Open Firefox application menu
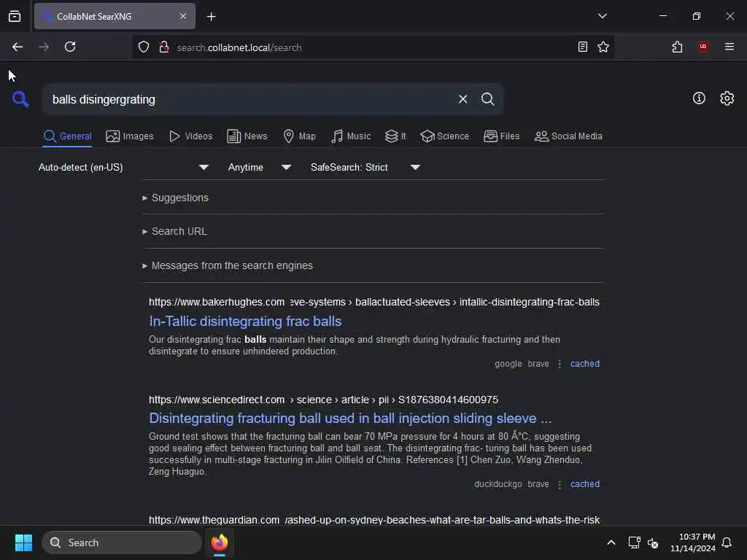Viewport: 747px width, 560px height. click(729, 47)
